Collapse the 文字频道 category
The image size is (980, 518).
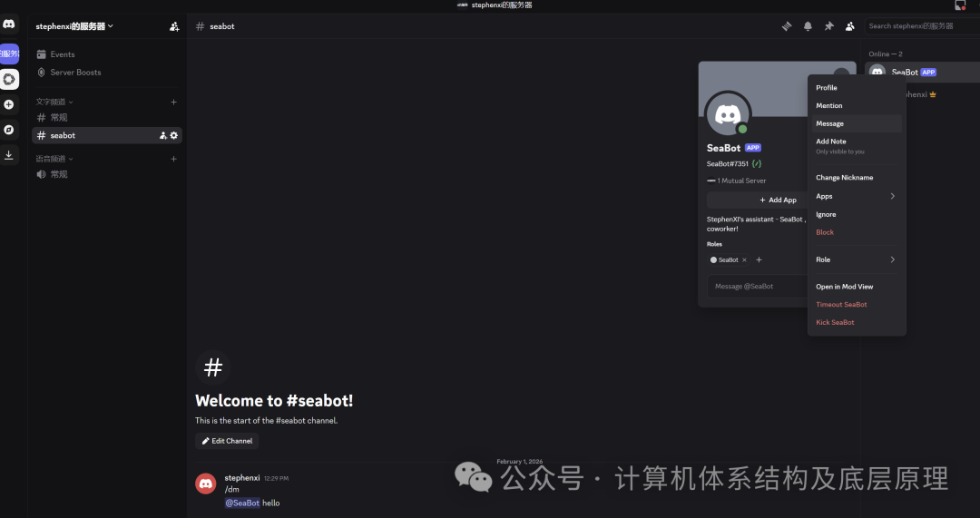[54, 102]
